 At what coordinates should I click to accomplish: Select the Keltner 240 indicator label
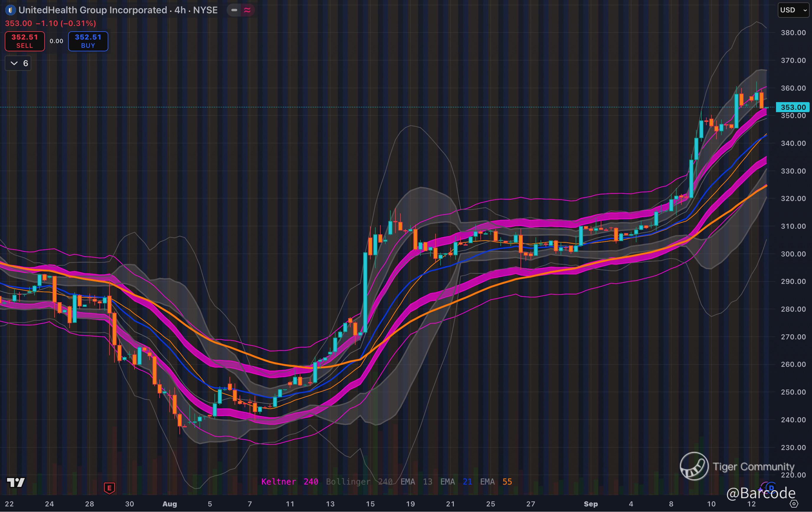[x=289, y=482]
